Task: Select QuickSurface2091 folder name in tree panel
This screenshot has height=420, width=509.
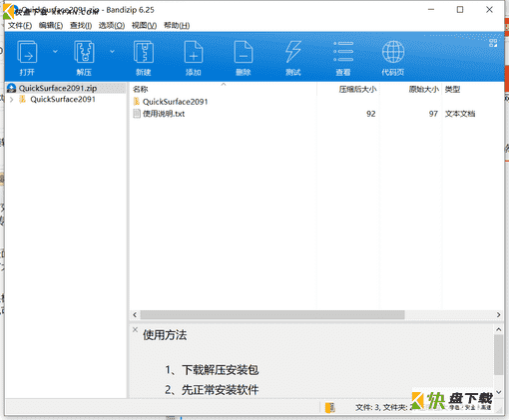Action: pyautogui.click(x=63, y=100)
